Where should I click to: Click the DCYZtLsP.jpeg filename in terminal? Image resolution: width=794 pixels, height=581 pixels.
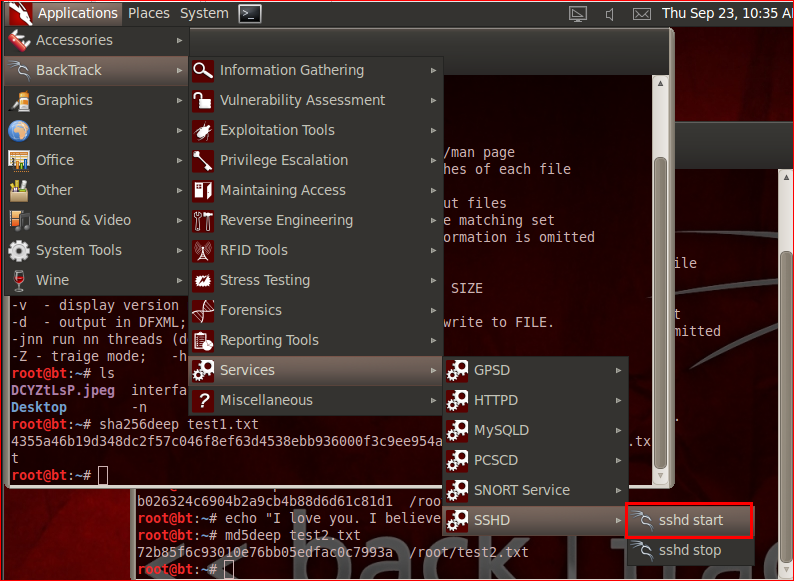[63, 391]
